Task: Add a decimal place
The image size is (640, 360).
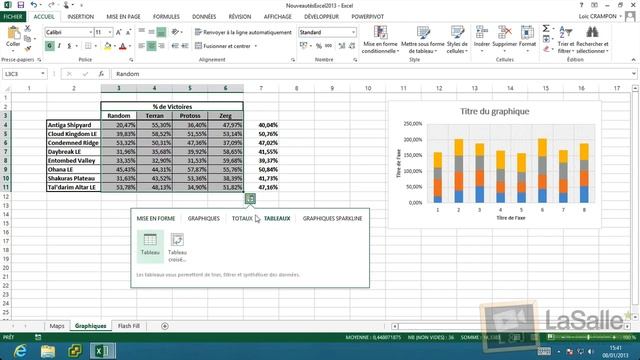Action: pyautogui.click(x=342, y=46)
